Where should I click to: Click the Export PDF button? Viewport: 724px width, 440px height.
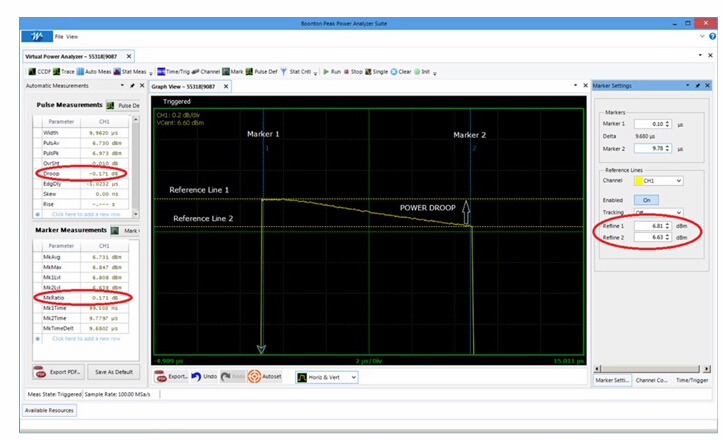click(x=58, y=373)
